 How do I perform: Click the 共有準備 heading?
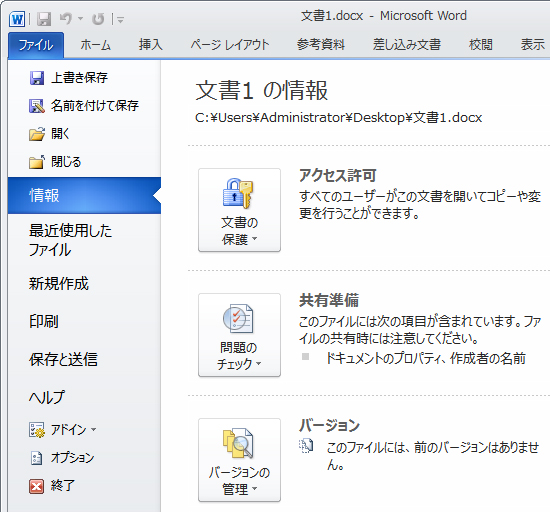tap(329, 301)
